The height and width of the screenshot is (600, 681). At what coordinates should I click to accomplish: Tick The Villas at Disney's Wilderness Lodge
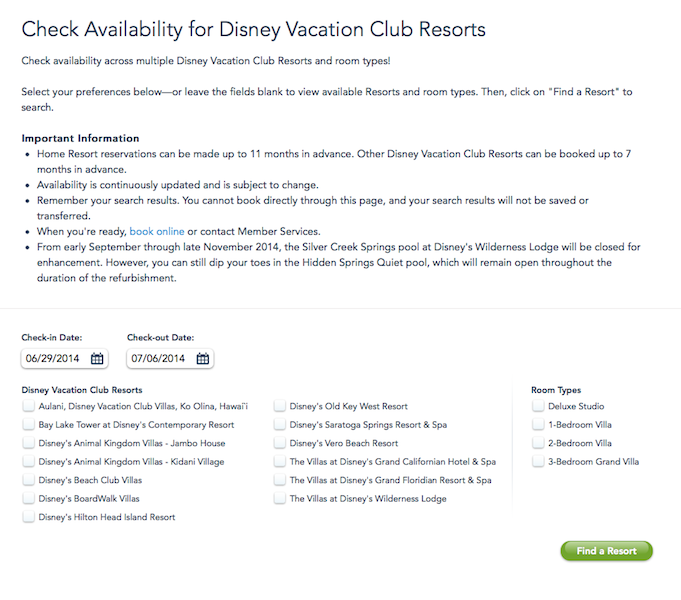coord(280,498)
